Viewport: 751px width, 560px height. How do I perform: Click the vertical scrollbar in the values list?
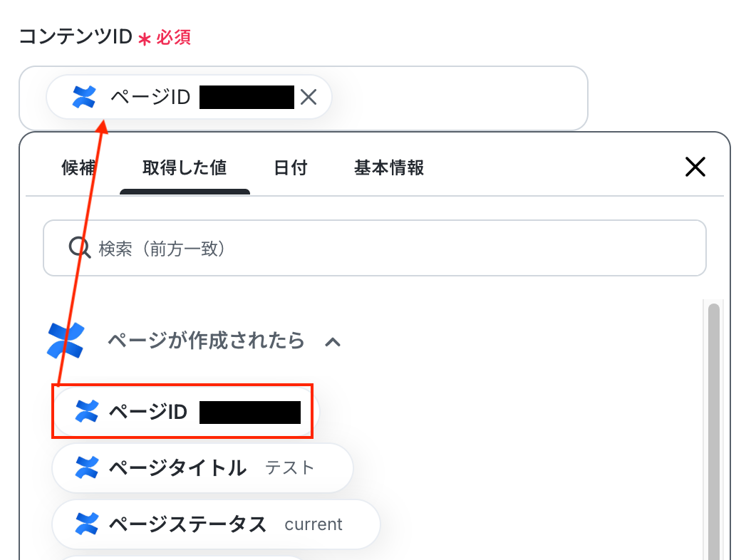tap(714, 430)
